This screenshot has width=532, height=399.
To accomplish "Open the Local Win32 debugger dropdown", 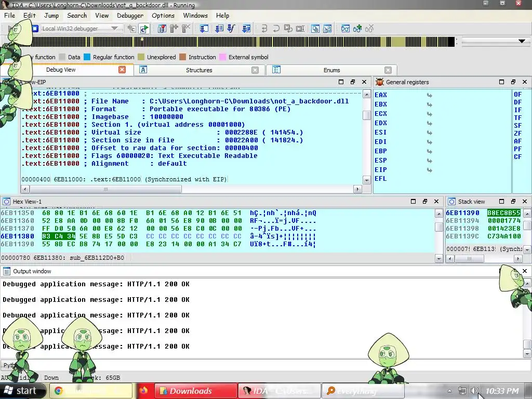I will click(115, 29).
